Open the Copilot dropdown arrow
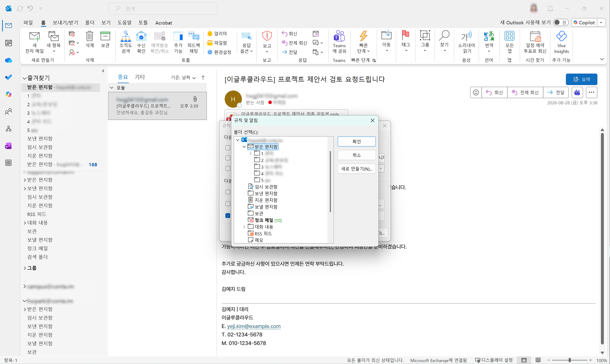 pos(601,23)
